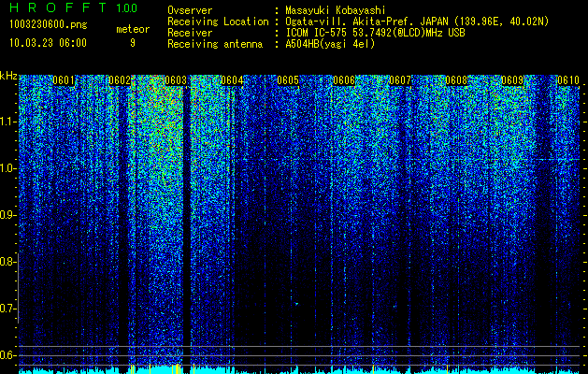
Task: Click the 0602 time marker
Action: tap(120, 80)
